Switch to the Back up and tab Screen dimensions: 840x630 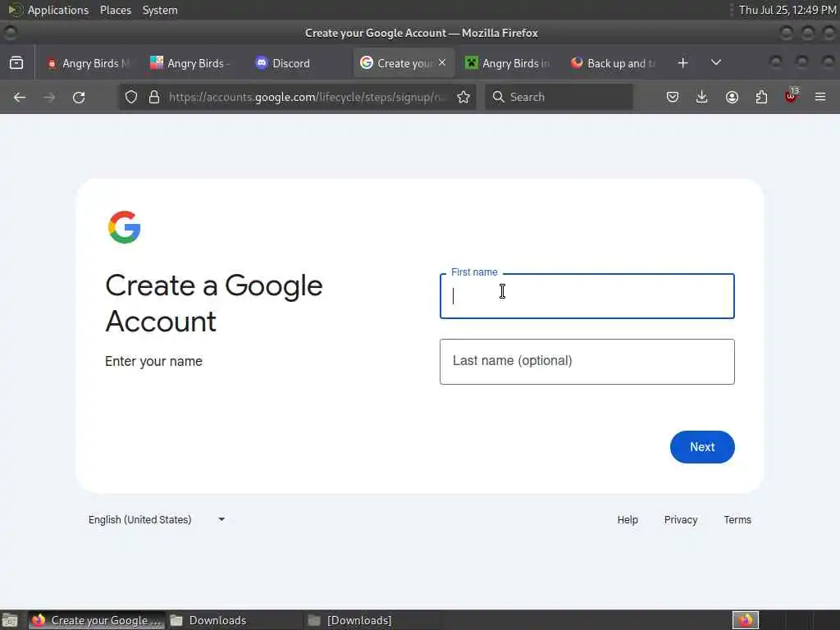pyautogui.click(x=612, y=63)
